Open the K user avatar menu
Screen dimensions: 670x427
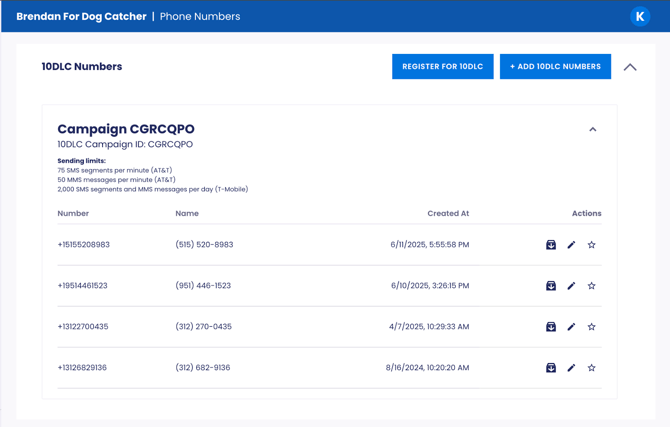tap(640, 16)
